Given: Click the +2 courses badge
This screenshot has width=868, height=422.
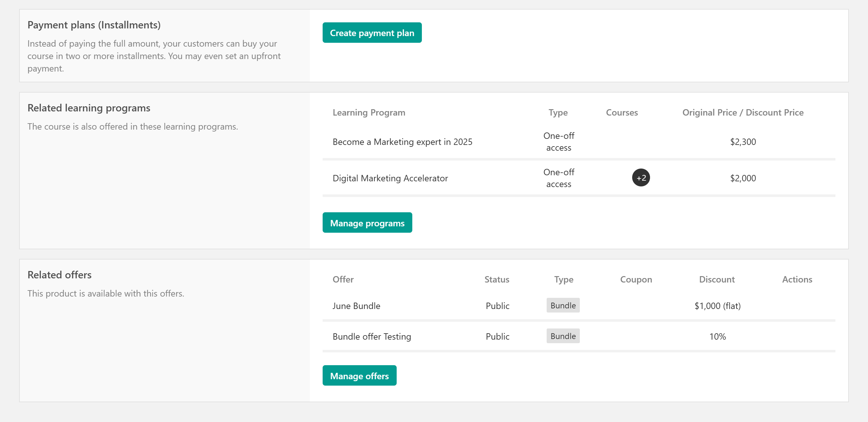Looking at the screenshot, I should pos(640,177).
